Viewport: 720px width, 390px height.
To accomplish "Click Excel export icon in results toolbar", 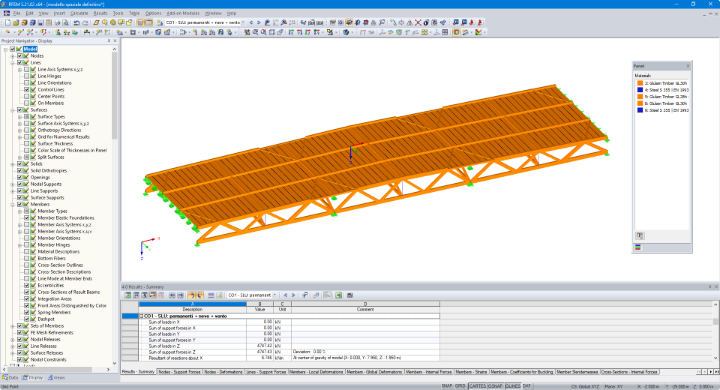I will [338, 295].
